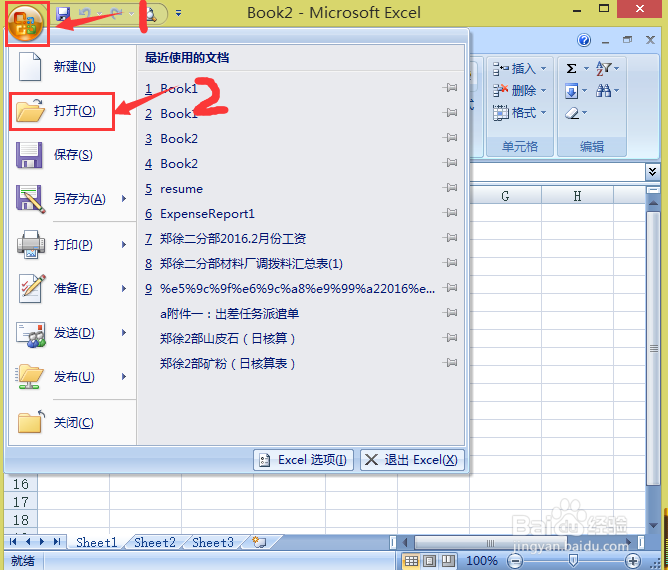Select 打开(O) menu item
Viewport: 668px width, 570px height.
tap(62, 111)
